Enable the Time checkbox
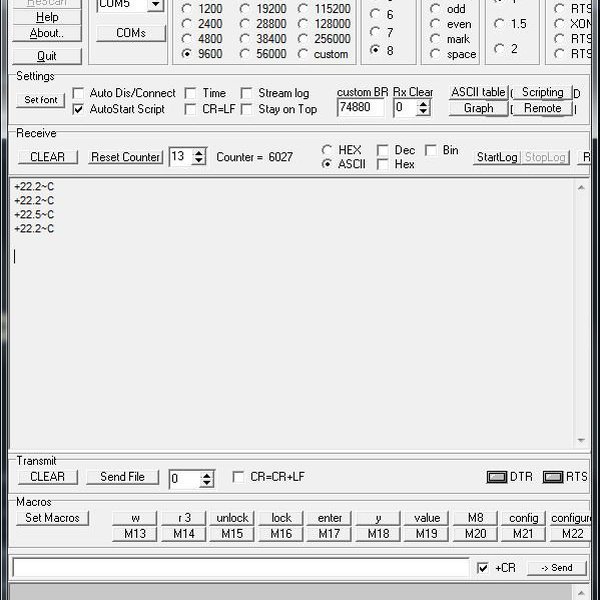 (x=191, y=93)
